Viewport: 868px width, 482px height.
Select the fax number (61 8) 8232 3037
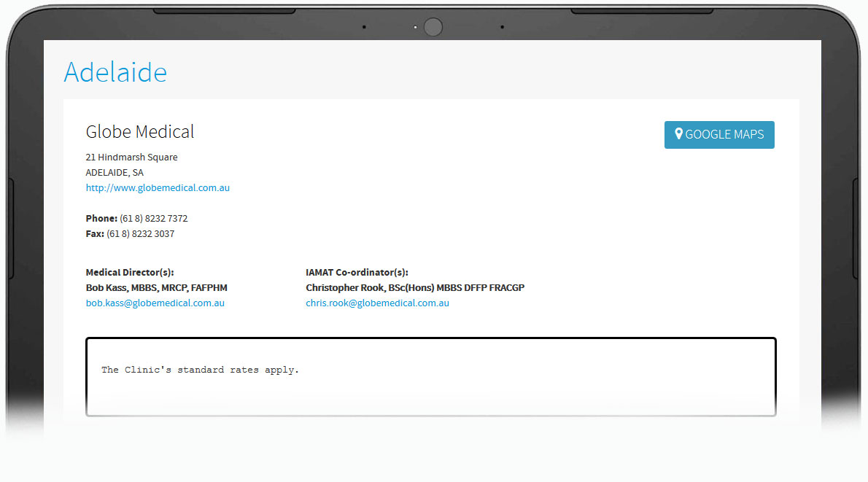[x=141, y=234]
